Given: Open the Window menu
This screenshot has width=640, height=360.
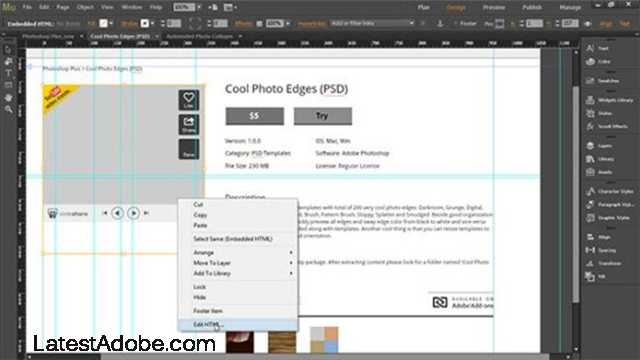Looking at the screenshot, I should coord(132,7).
